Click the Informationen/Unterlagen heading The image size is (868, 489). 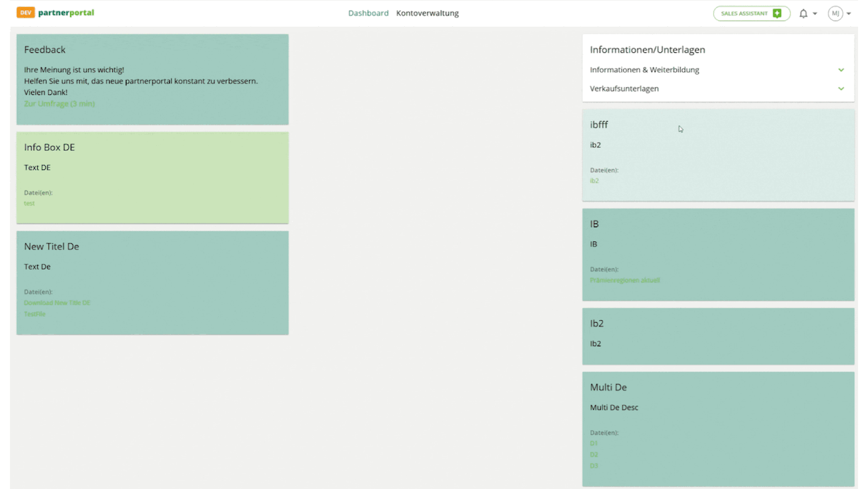point(647,50)
